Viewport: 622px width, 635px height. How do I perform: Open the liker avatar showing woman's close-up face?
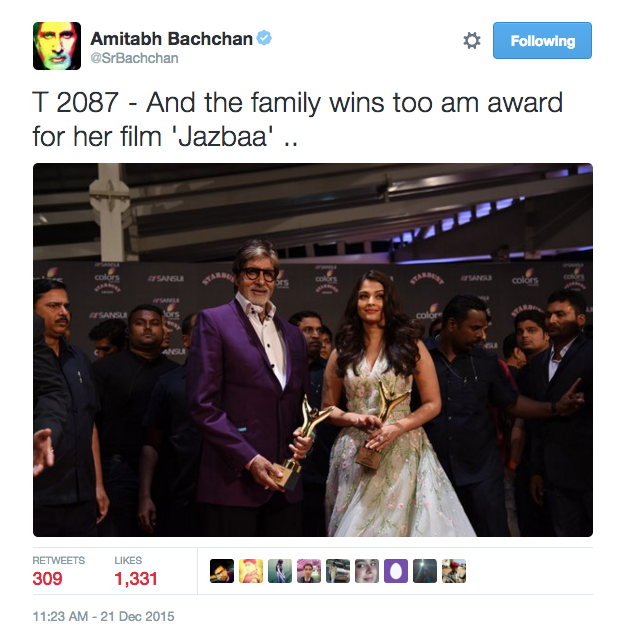click(x=367, y=571)
